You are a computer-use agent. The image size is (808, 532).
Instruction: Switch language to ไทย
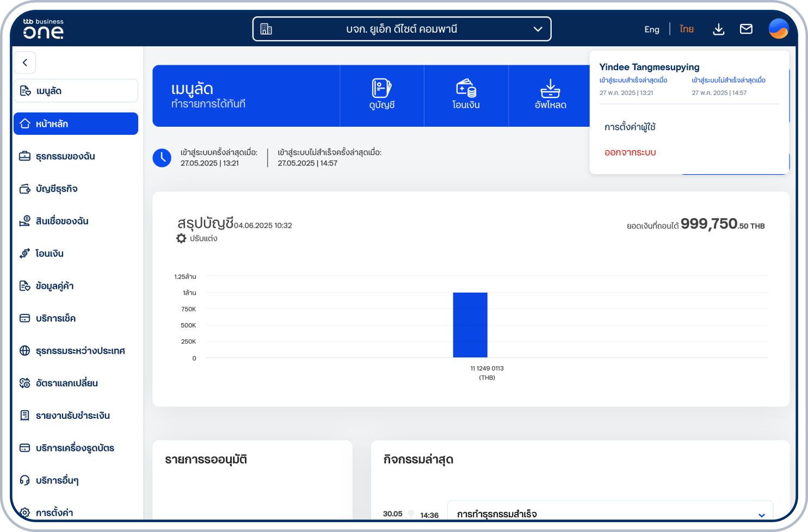[687, 29]
